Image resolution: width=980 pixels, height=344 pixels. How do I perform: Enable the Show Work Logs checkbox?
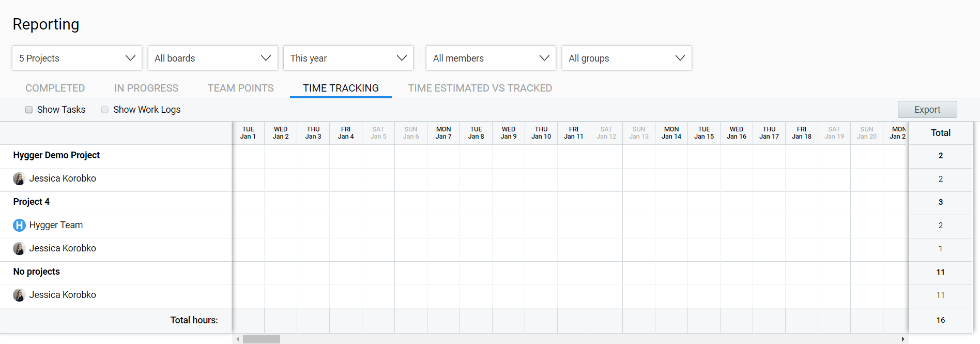click(105, 110)
